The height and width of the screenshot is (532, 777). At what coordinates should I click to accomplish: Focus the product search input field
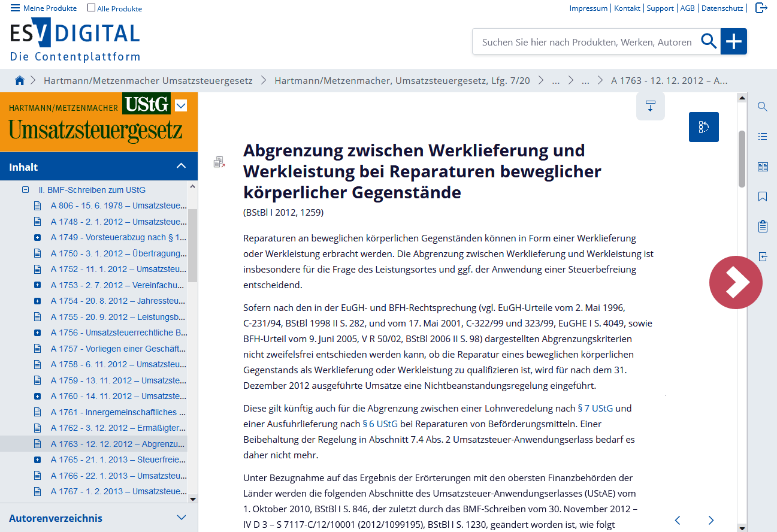coord(586,42)
